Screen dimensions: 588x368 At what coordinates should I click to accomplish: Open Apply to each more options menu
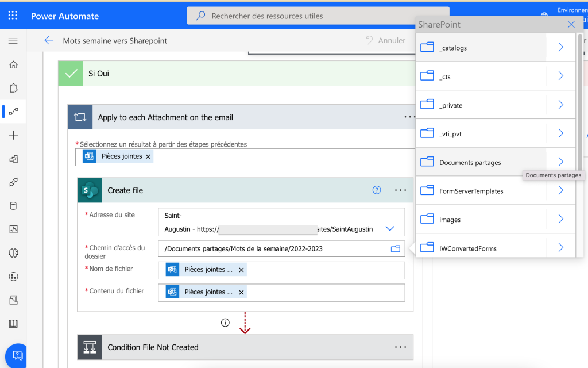pos(409,117)
